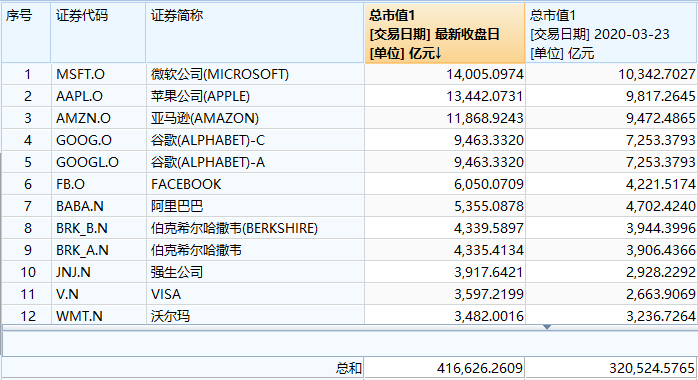Select 伯克希尔哈撒韦(BERKSHIRE) cell

[255, 228]
